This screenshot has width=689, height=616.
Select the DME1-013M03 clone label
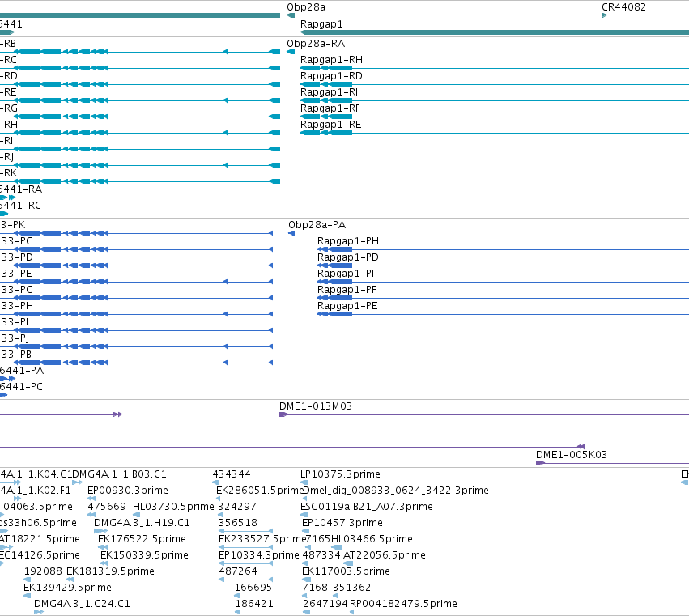tap(316, 406)
